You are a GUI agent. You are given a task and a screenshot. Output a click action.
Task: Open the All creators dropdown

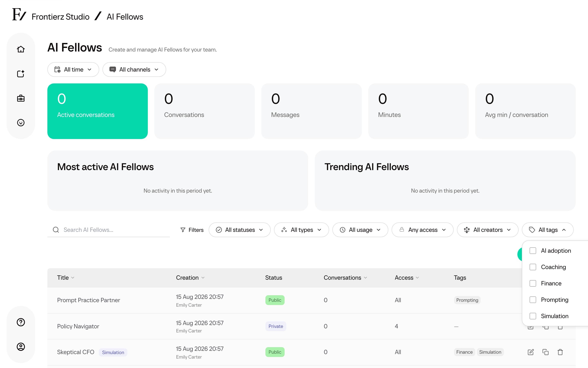487,230
